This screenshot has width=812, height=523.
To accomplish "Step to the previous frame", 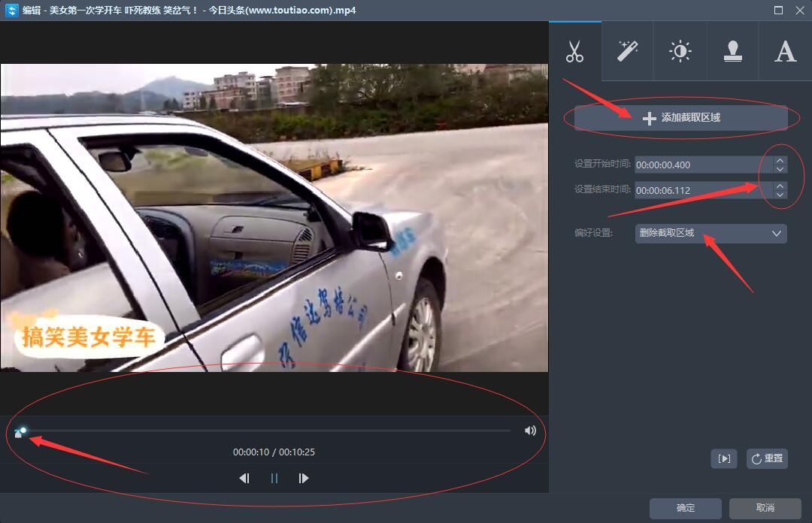I will pos(244,478).
